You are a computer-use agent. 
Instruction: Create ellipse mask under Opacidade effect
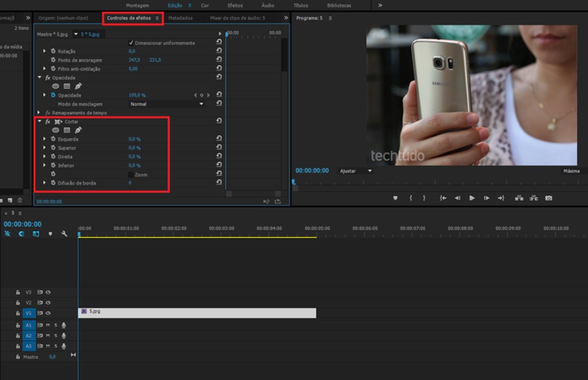(x=56, y=86)
